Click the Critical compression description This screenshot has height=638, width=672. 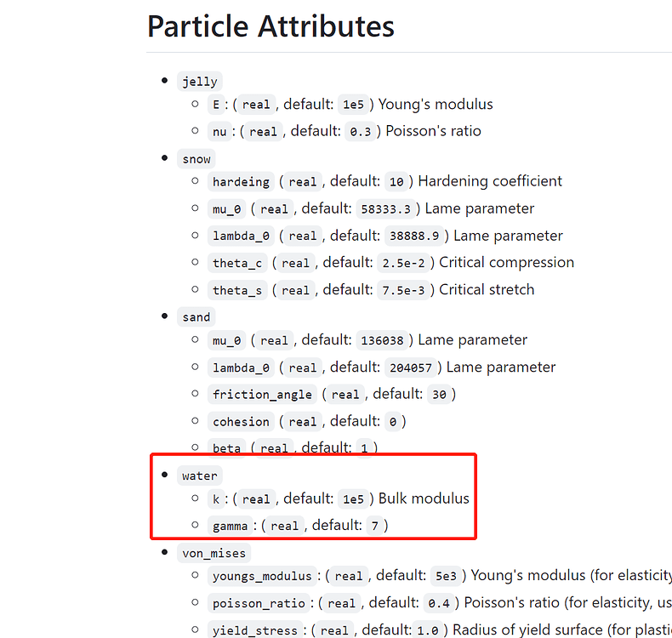tap(507, 262)
